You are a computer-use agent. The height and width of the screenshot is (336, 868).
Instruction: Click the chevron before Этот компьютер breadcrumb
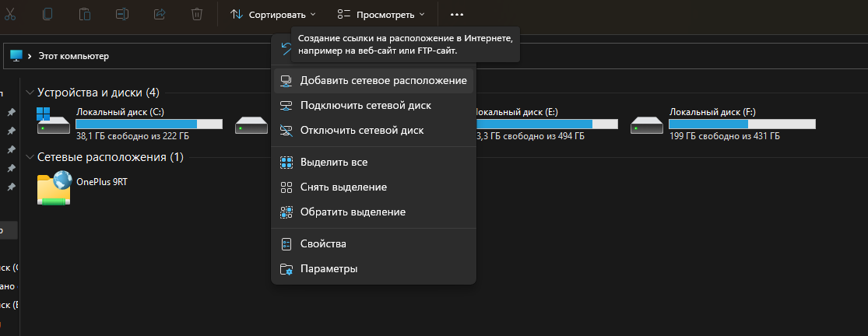[x=30, y=56]
